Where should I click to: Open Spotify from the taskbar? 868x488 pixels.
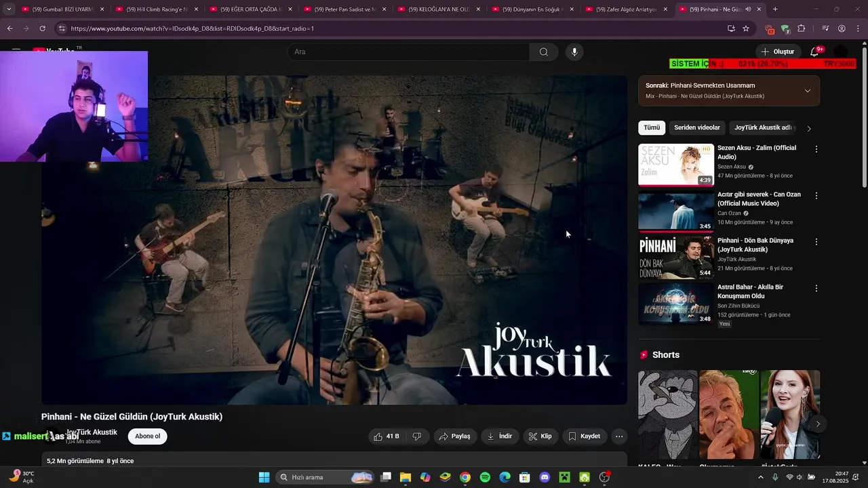[485, 477]
